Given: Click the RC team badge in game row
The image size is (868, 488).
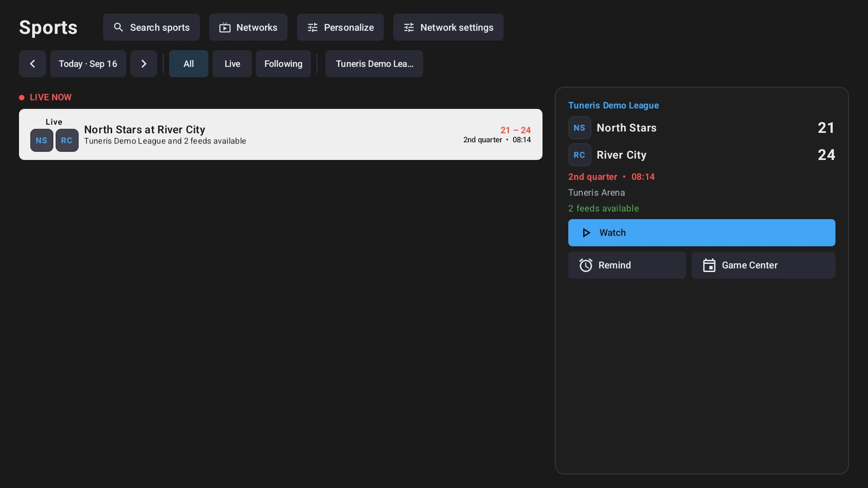Looking at the screenshot, I should coord(67,140).
